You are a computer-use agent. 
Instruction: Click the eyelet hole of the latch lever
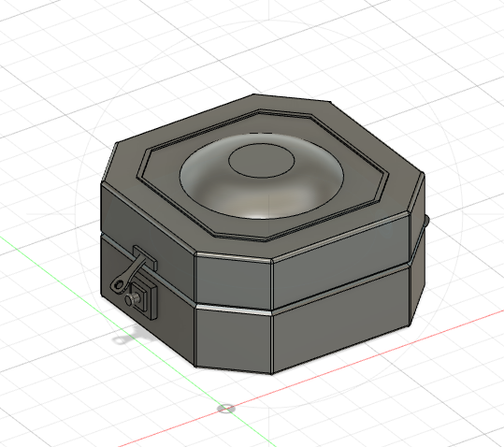click(119, 284)
